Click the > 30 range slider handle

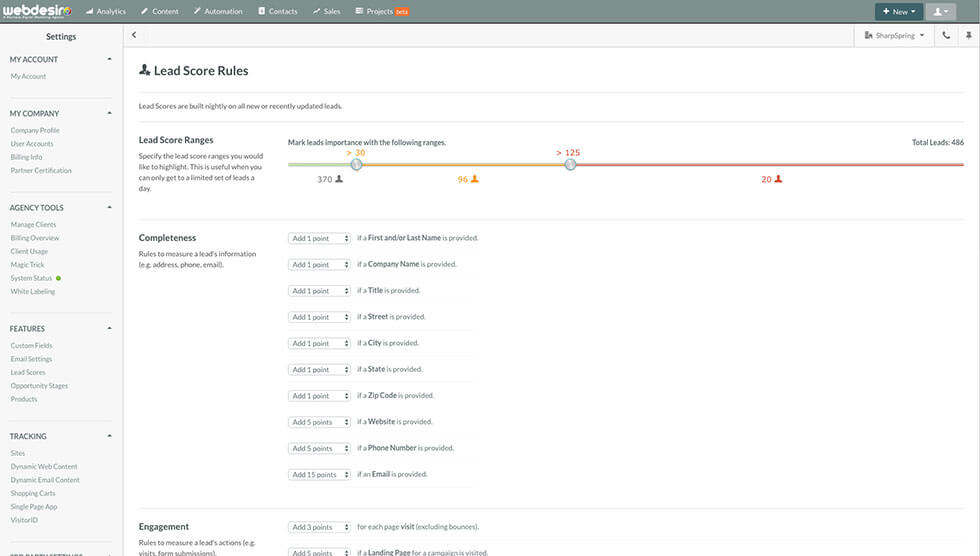point(356,164)
